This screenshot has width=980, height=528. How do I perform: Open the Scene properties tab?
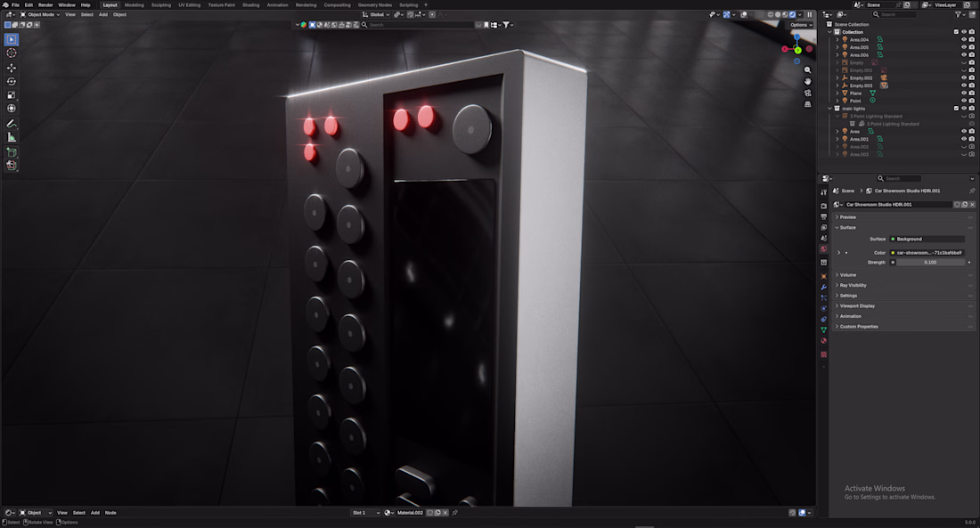[824, 238]
